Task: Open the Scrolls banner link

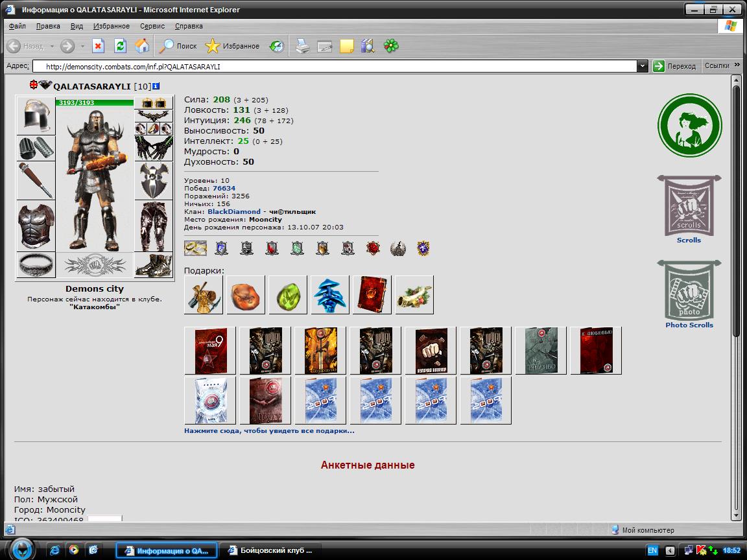Action: point(689,210)
